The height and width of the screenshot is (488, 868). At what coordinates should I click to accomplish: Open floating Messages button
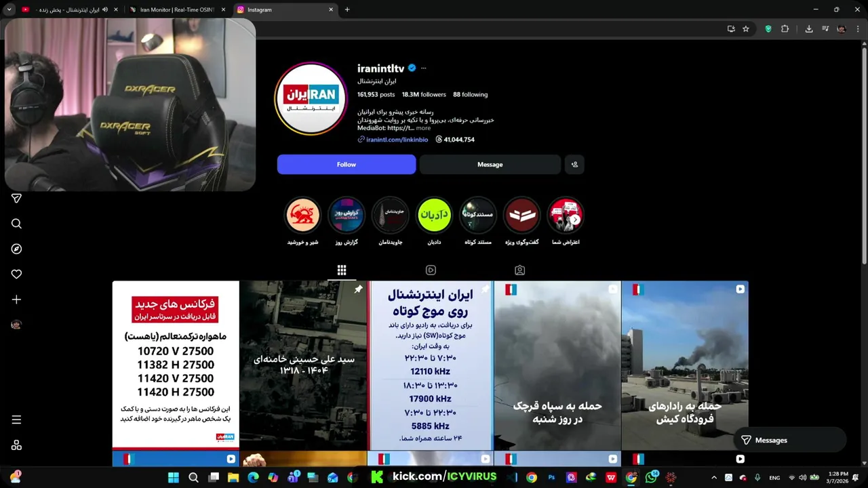coord(790,440)
